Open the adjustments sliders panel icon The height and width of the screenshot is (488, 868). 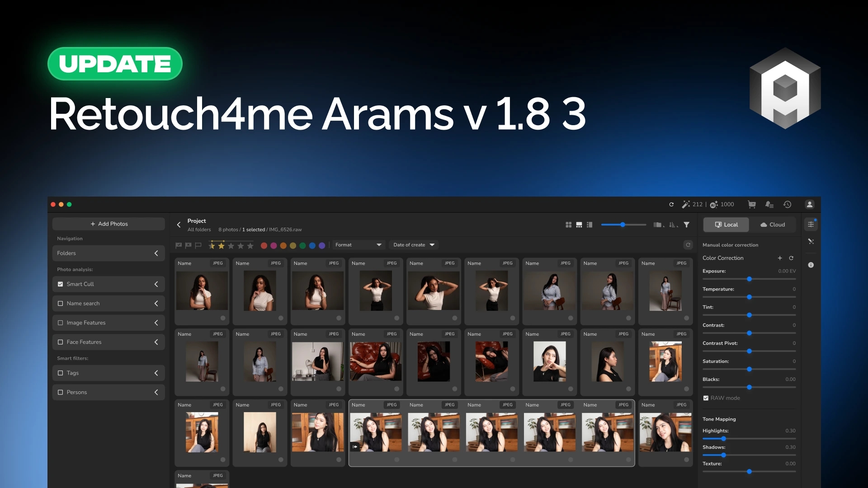pyautogui.click(x=811, y=225)
